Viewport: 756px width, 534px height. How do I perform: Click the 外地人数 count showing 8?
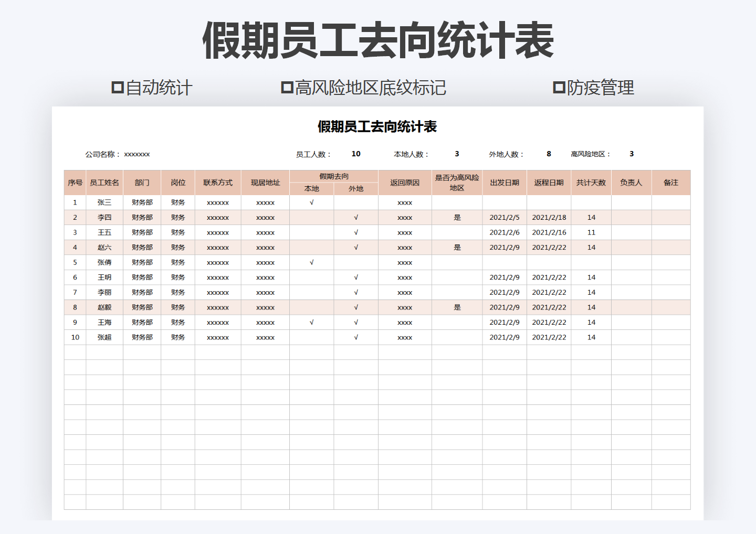click(x=548, y=154)
